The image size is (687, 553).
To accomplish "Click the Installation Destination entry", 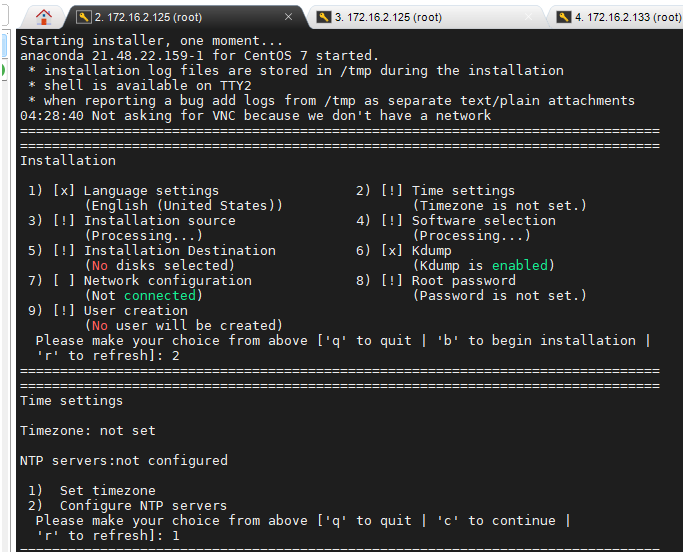I will (x=180, y=251).
